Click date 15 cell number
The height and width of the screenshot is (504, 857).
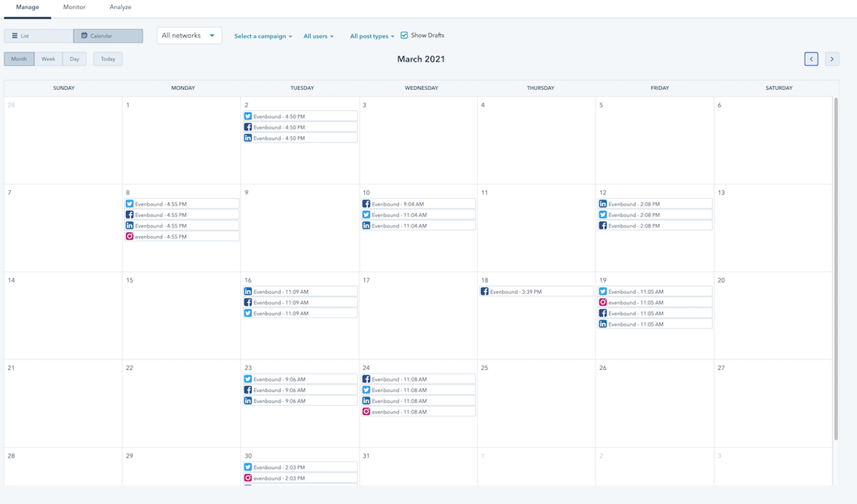coord(130,280)
